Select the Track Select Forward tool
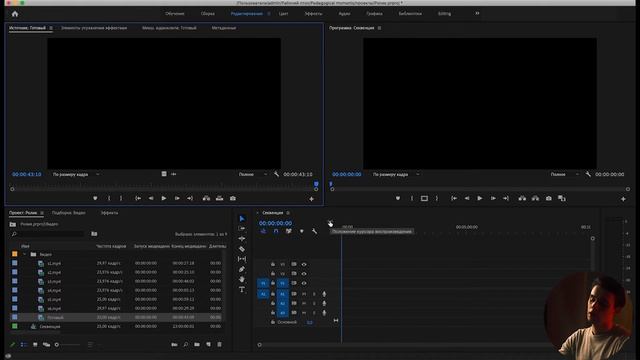This screenshot has height=360, width=640. [x=242, y=229]
